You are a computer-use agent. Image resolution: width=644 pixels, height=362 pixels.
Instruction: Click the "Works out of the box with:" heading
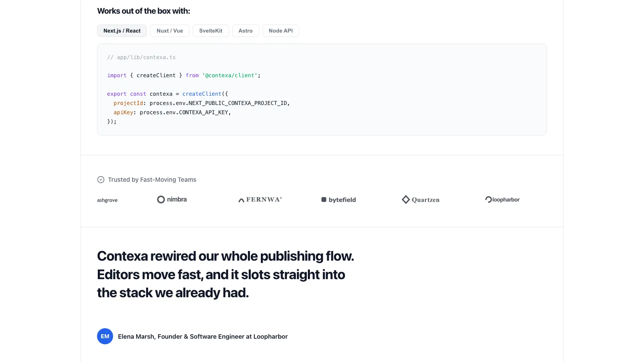(144, 11)
